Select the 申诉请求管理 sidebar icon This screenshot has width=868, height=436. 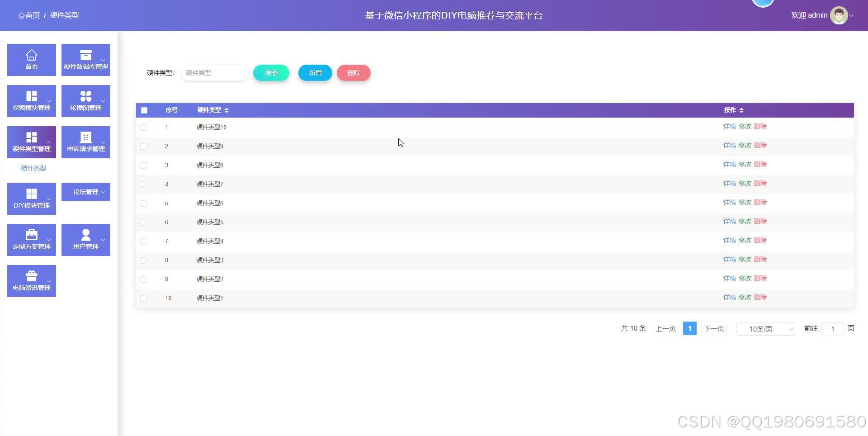tap(85, 142)
